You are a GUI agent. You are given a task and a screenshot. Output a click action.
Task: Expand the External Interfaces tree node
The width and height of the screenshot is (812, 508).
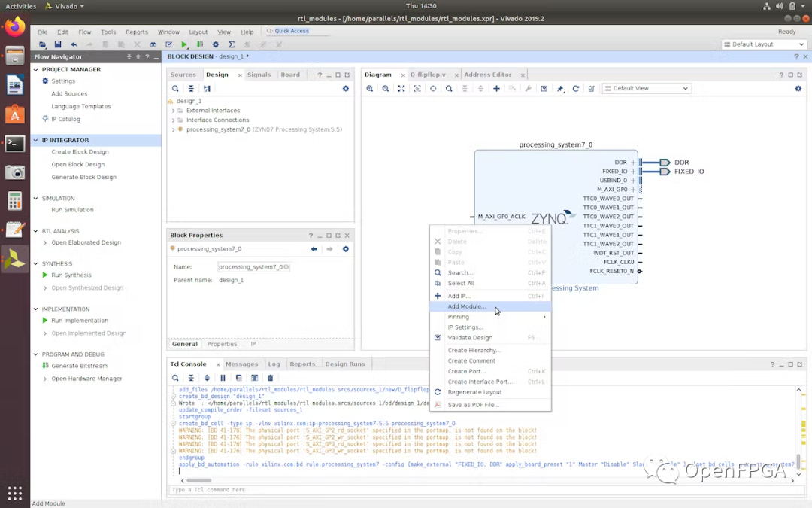tap(174, 111)
